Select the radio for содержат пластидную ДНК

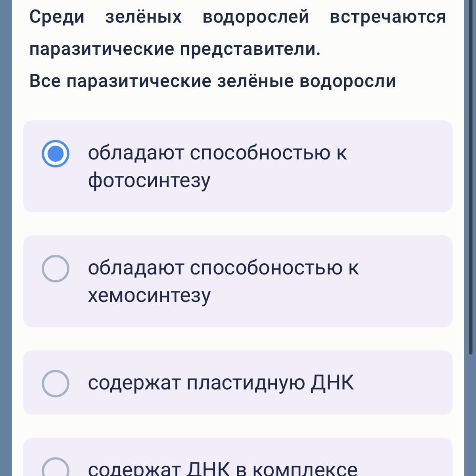(x=56, y=384)
